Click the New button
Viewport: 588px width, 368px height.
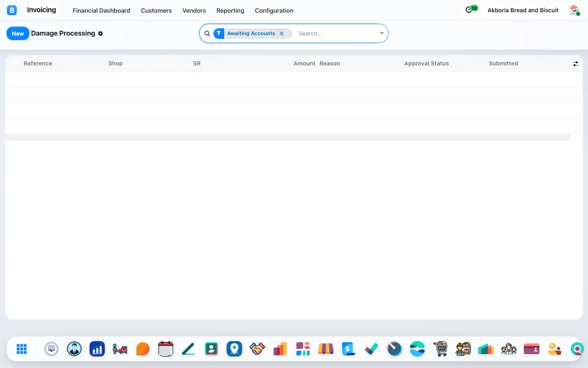tap(18, 34)
